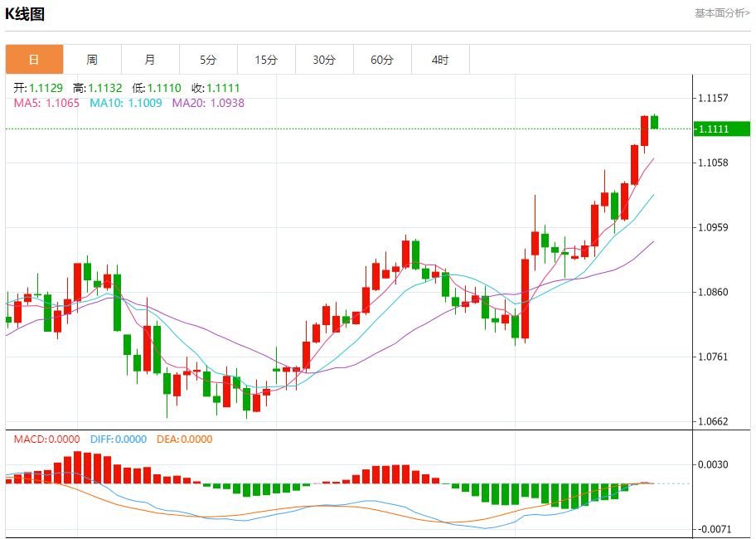756x539 pixels.
Task: Switch to the 月 monthly tab
Action: click(150, 60)
